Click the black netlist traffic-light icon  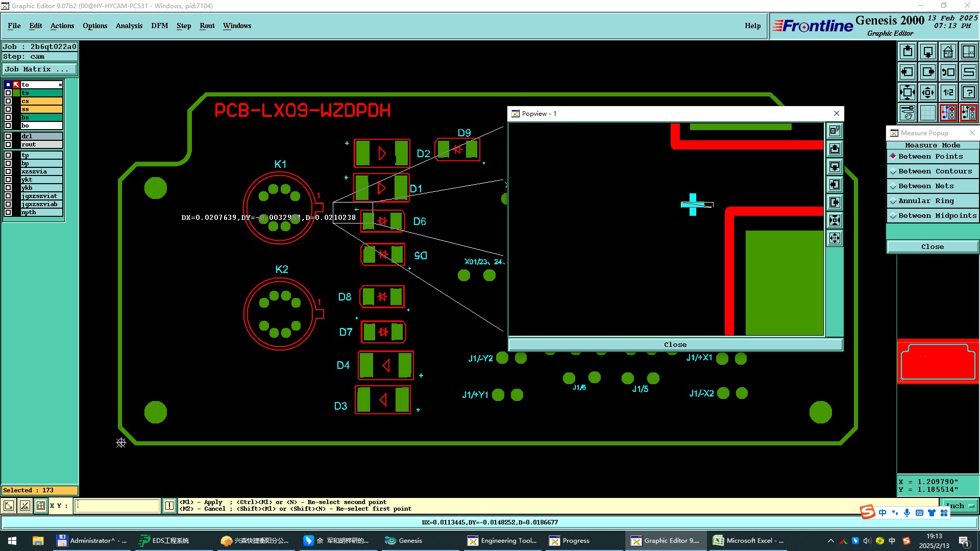point(969,113)
